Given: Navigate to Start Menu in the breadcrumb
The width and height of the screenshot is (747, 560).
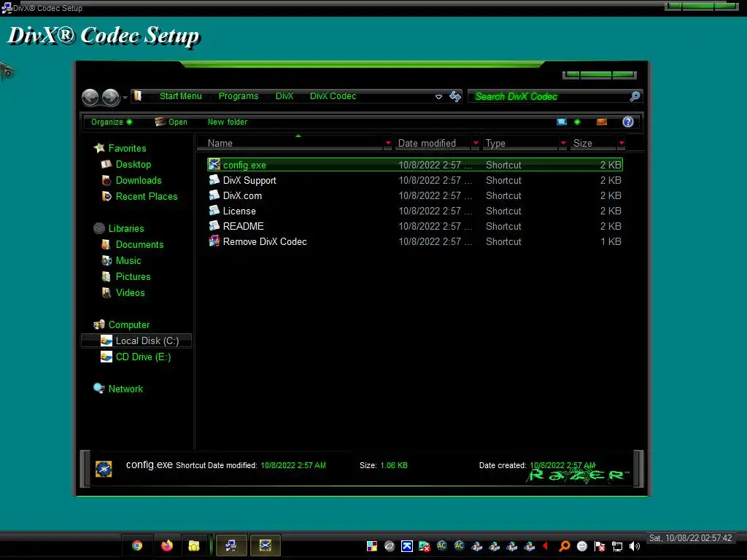Looking at the screenshot, I should pos(181,96).
